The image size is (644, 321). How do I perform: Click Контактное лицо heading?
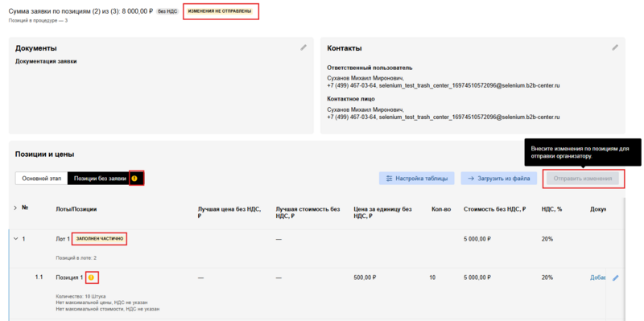[351, 99]
